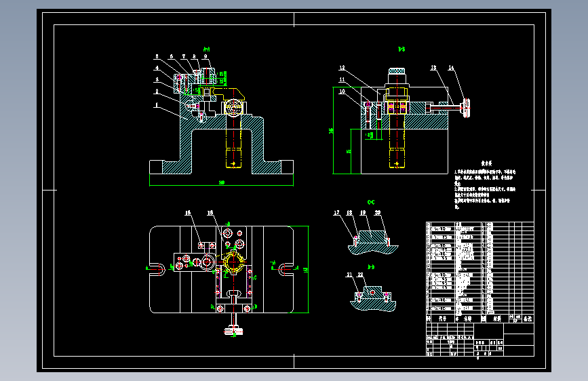
Task: Click the 代号 column header in parts list
Action: (x=442, y=319)
